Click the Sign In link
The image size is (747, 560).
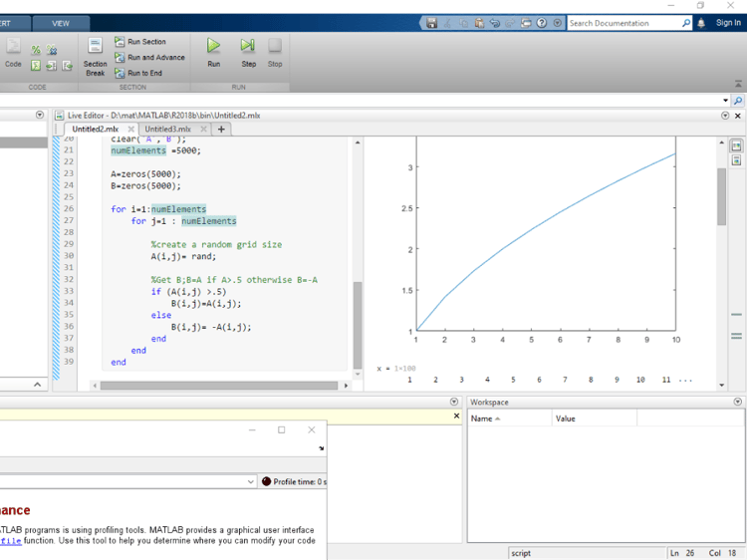pos(728,22)
